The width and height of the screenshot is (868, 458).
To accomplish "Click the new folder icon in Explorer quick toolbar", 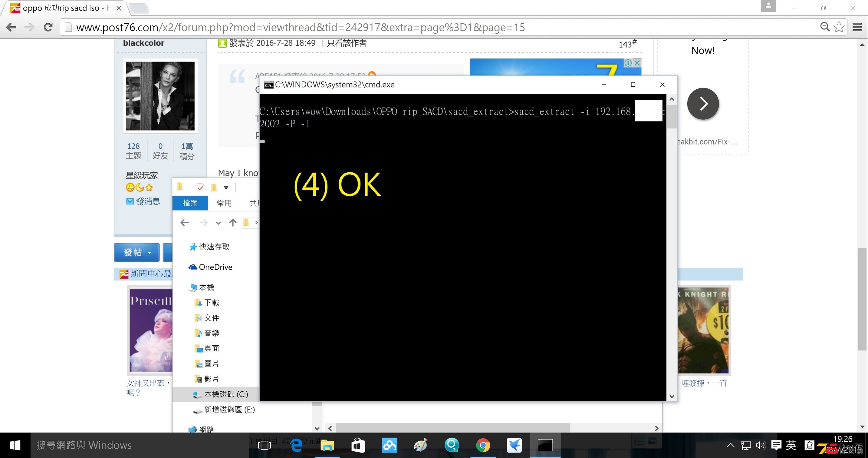I will (214, 188).
